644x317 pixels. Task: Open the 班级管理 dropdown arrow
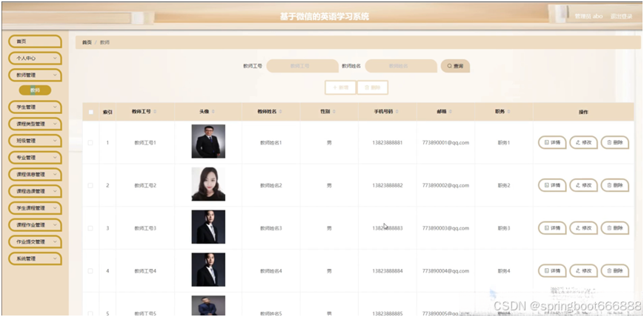click(55, 141)
